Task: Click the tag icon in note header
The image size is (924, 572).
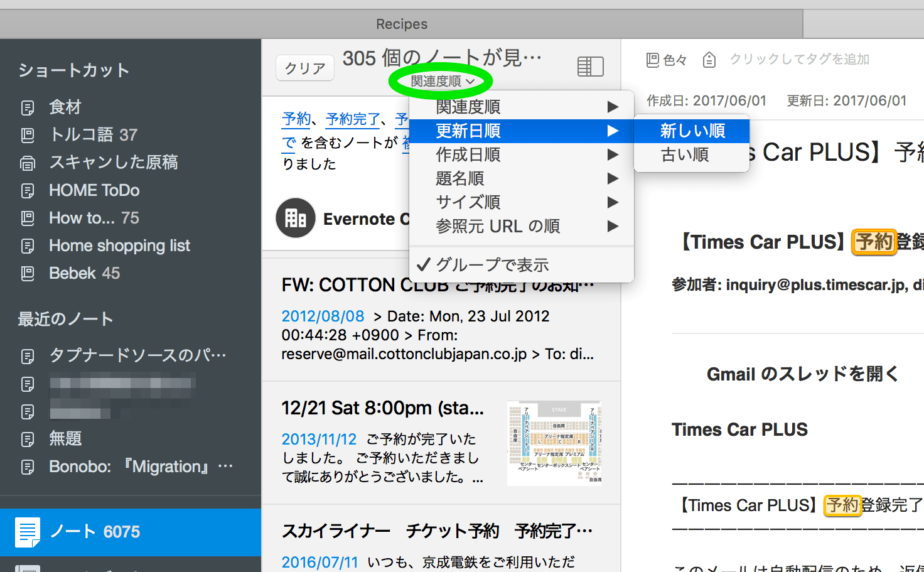Action: point(709,60)
